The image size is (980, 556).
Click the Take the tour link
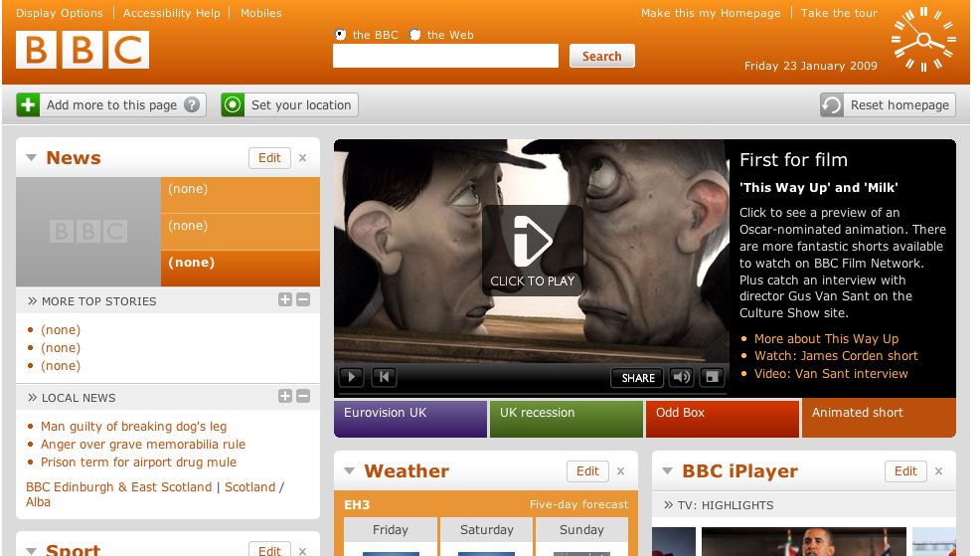840,13
